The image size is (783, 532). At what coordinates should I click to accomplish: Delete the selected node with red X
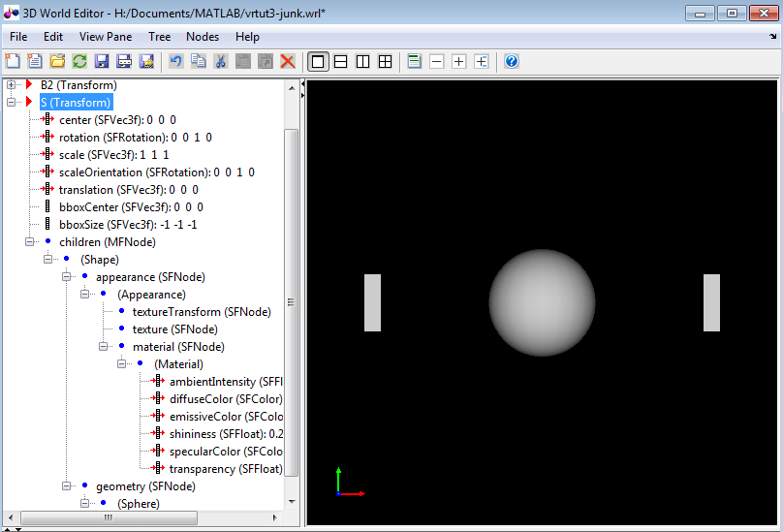(x=288, y=61)
